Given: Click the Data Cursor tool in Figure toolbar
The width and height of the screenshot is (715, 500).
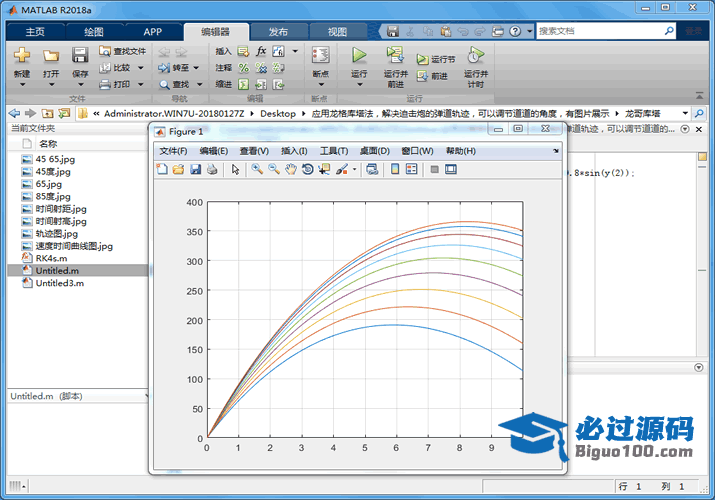Looking at the screenshot, I should coord(324,169).
